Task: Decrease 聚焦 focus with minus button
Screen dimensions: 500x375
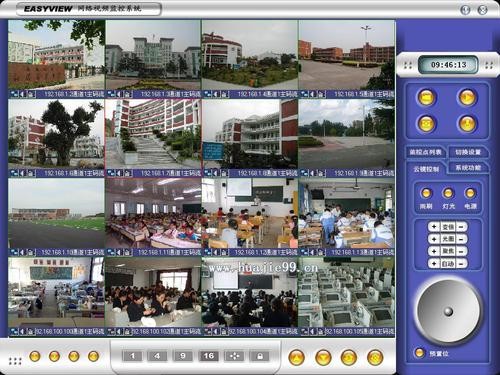Action: 462,251
